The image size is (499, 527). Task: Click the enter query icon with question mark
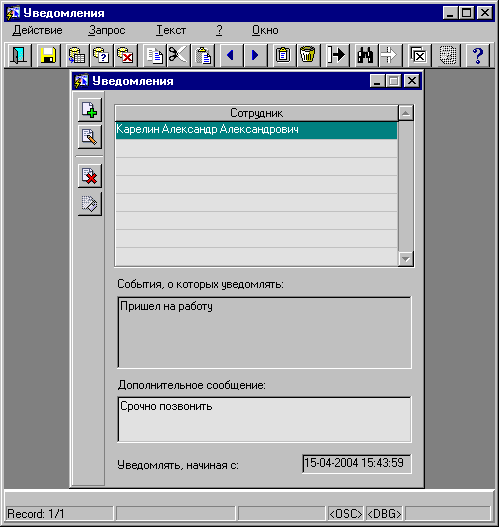(x=101, y=55)
